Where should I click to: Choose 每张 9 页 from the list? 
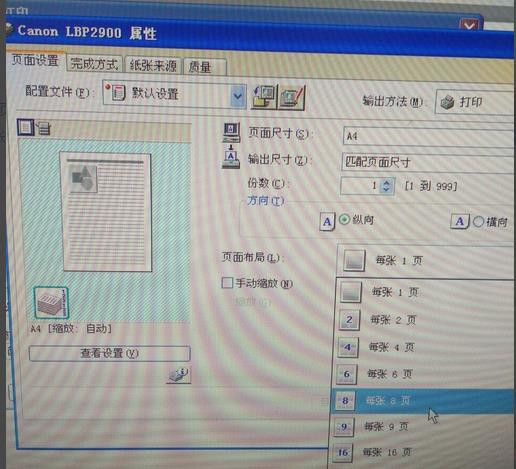(421, 427)
